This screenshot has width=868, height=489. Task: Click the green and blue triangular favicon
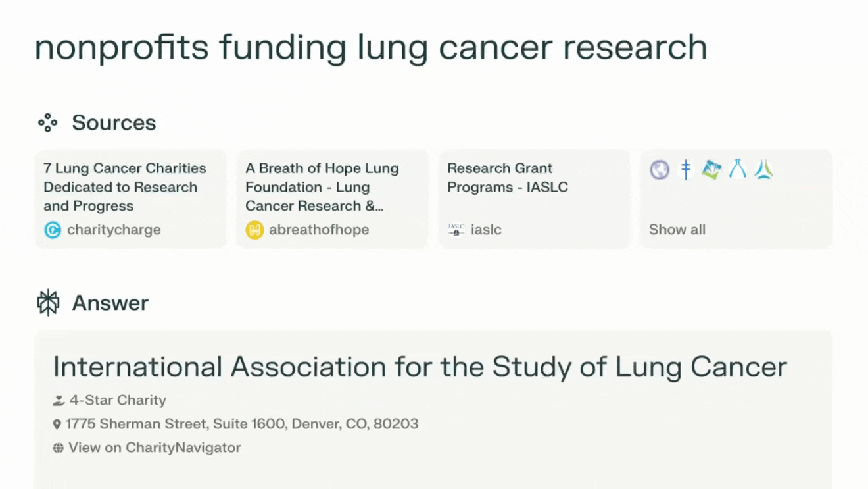click(763, 170)
